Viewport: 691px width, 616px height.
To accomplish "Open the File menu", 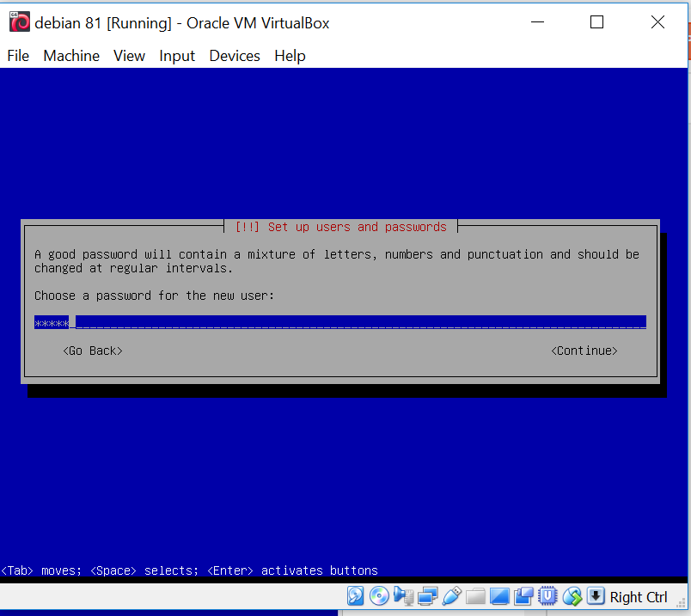I will pyautogui.click(x=18, y=56).
